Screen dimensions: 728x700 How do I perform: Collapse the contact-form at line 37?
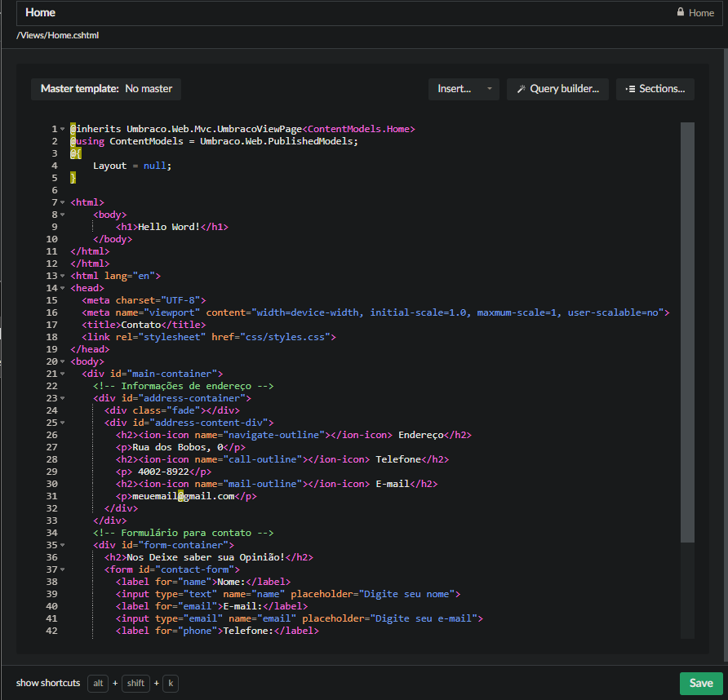pos(63,569)
